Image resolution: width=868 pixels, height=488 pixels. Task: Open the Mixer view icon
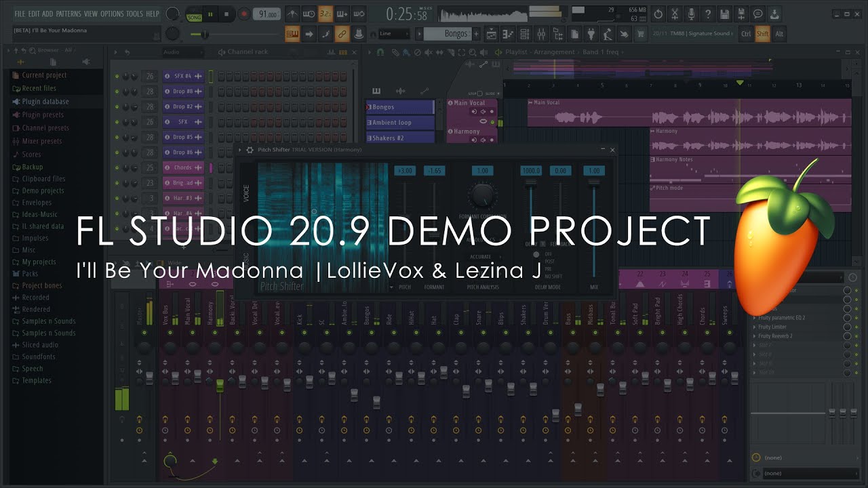(542, 34)
